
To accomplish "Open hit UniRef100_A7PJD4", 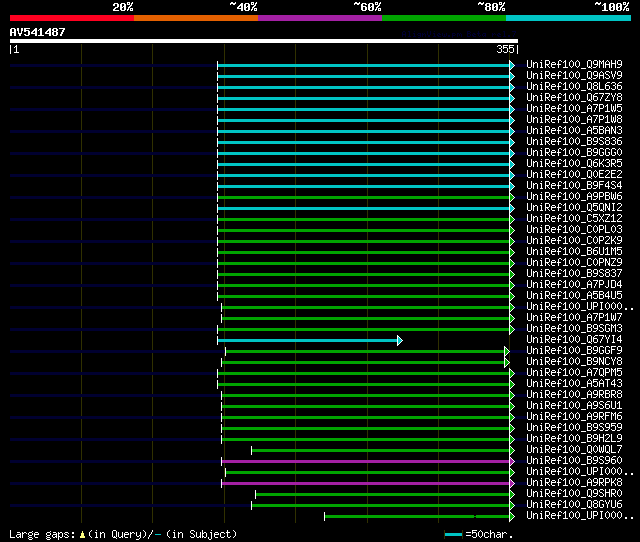I will click(x=574, y=284).
